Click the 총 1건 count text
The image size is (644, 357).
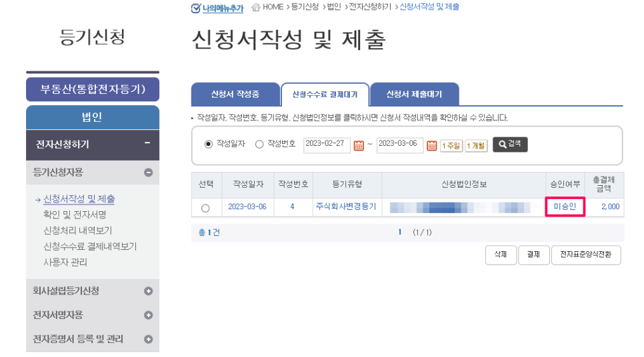(209, 232)
